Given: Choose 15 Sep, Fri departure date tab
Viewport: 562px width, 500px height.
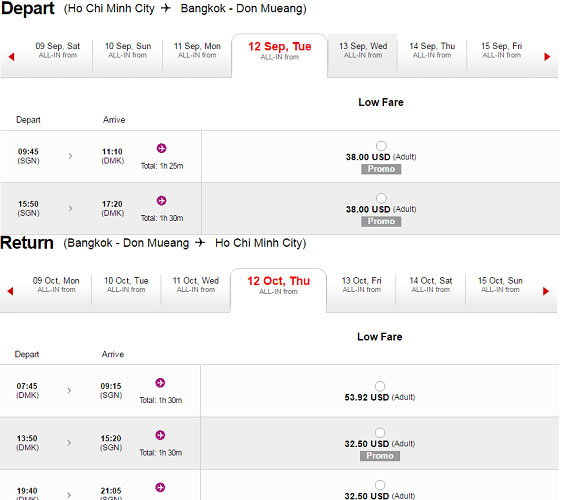Looking at the screenshot, I should [x=501, y=51].
